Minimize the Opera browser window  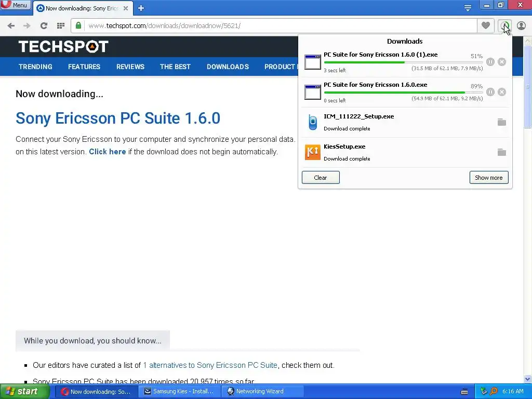pyautogui.click(x=487, y=5)
